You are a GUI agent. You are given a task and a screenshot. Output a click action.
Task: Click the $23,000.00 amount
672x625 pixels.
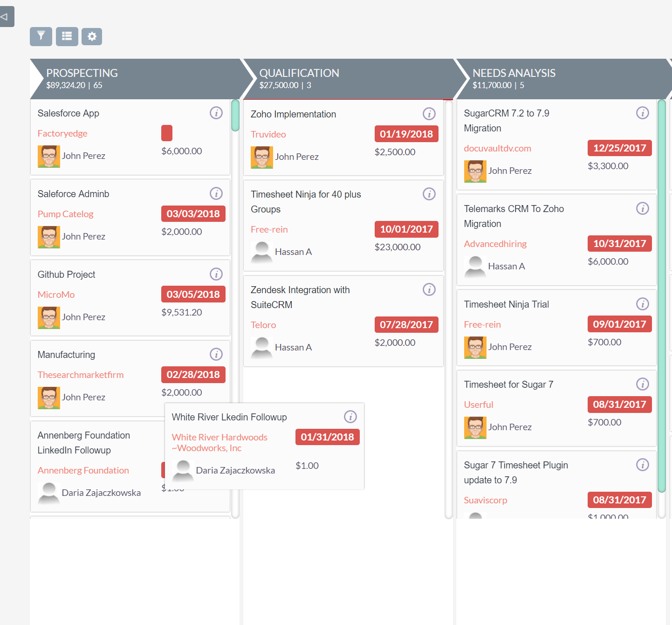coord(398,247)
